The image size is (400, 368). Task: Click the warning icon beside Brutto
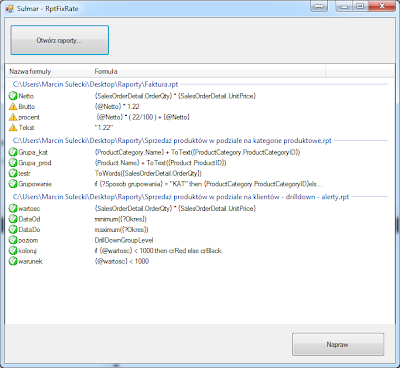tap(13, 107)
